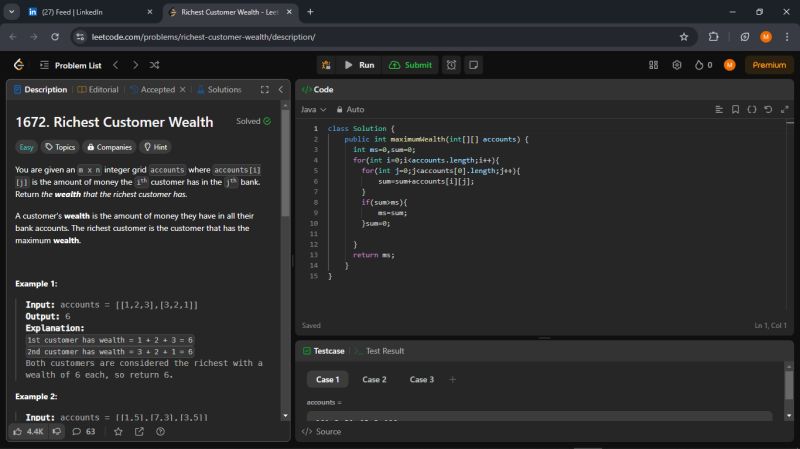Like the problem thumbs up 4.4K
The image size is (800, 449).
coord(29,432)
